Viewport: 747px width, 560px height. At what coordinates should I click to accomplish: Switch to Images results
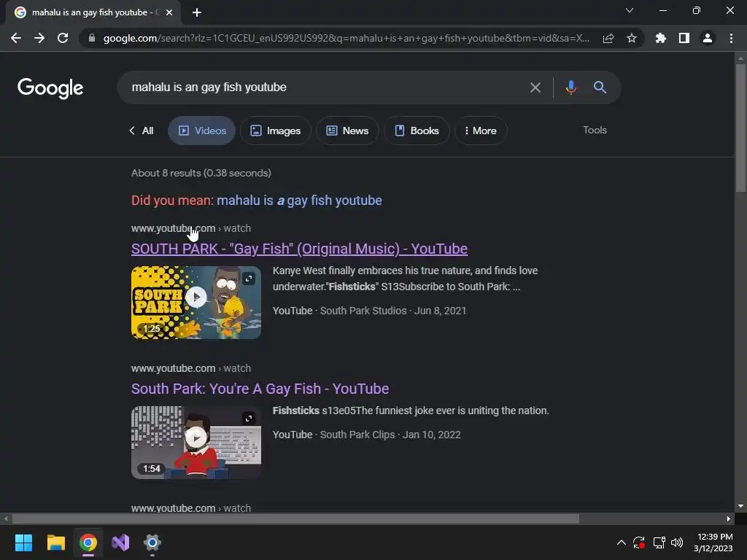pyautogui.click(x=275, y=131)
